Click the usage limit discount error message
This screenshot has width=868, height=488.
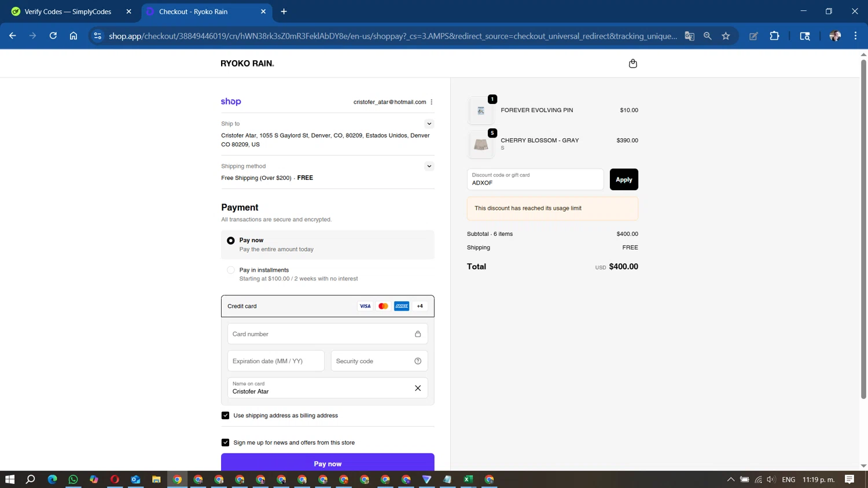(x=553, y=208)
